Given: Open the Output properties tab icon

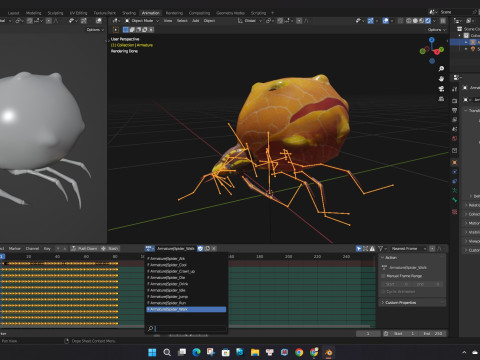Looking at the screenshot, I should (454, 110).
